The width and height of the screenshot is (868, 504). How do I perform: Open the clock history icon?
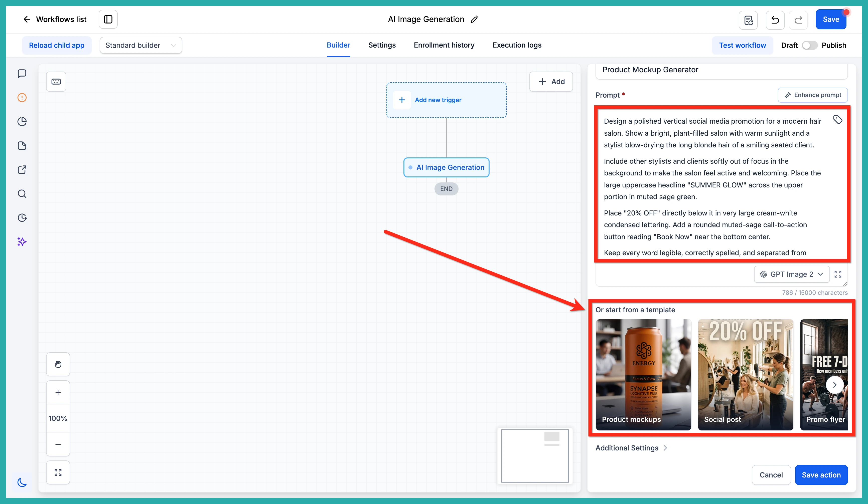pyautogui.click(x=22, y=217)
